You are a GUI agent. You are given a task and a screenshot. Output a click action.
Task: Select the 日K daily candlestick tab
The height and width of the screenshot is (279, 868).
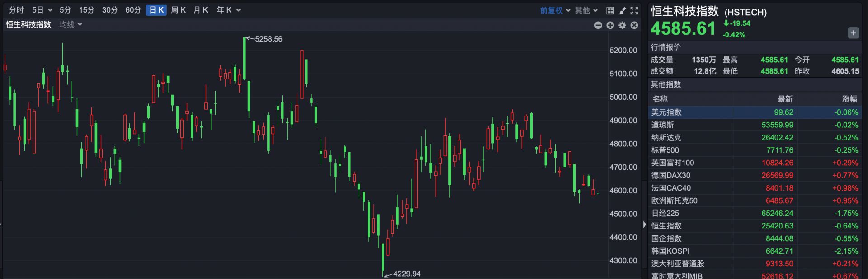tap(156, 10)
